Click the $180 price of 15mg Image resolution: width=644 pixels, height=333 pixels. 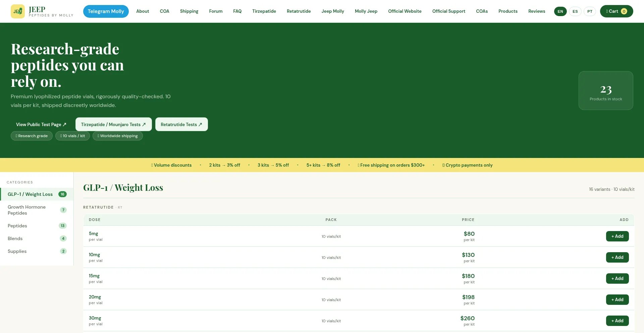pyautogui.click(x=468, y=276)
